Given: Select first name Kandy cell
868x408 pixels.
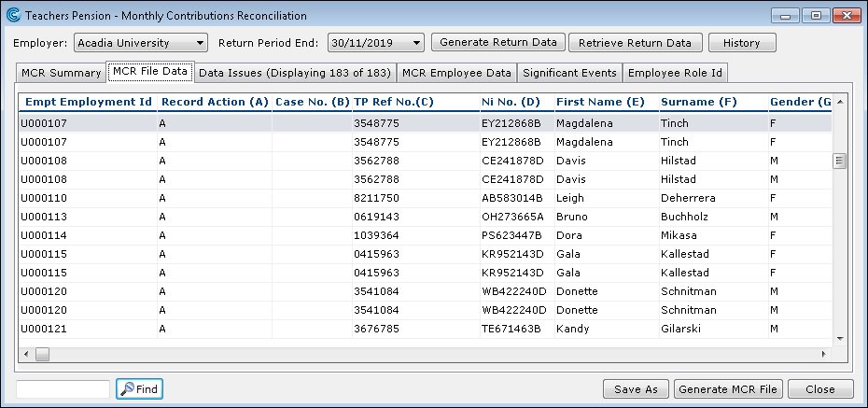Looking at the screenshot, I should click(608, 329).
